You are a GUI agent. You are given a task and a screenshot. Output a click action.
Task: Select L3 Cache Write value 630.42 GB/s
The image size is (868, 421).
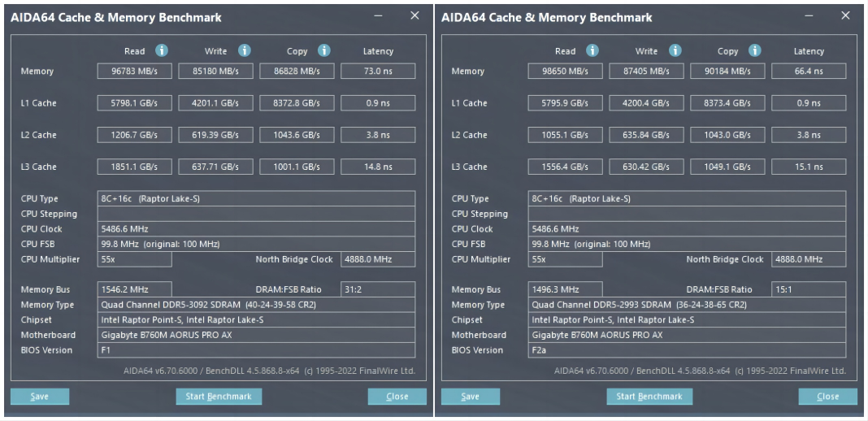tap(647, 167)
